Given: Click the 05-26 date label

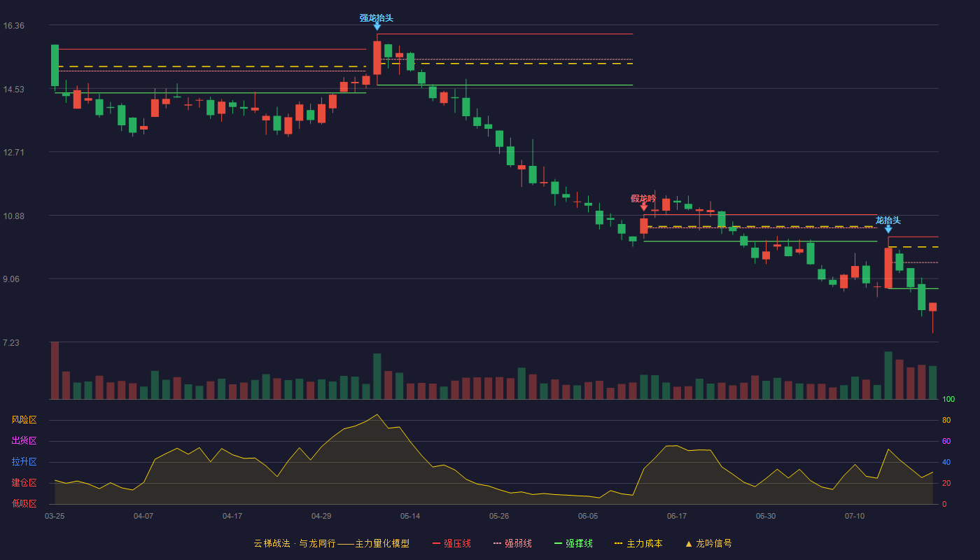Looking at the screenshot, I should click(499, 516).
